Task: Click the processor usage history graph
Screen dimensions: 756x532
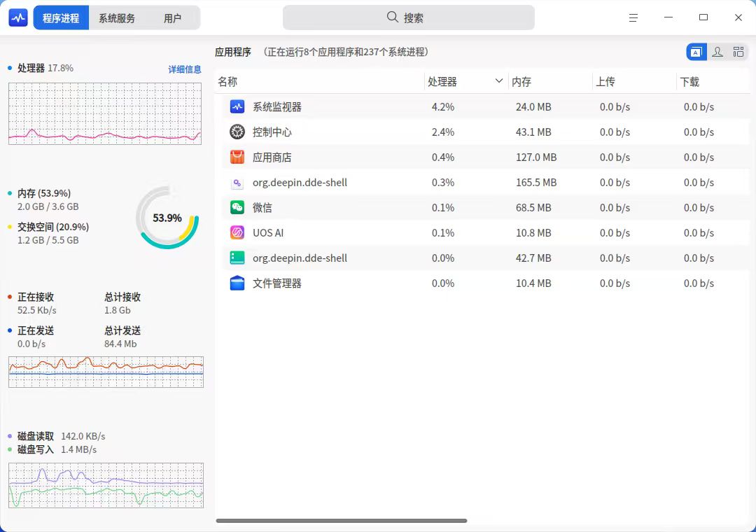Action: coord(104,113)
